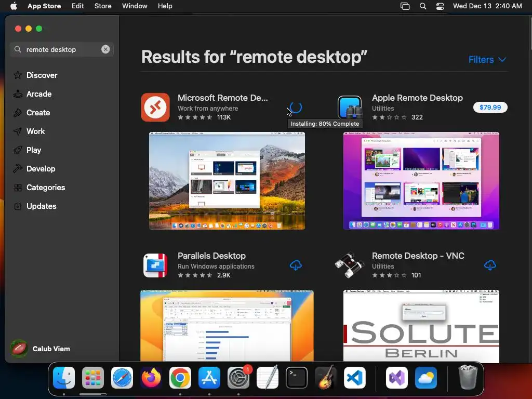
Task: Launch Firefox from the Dock
Action: click(151, 378)
